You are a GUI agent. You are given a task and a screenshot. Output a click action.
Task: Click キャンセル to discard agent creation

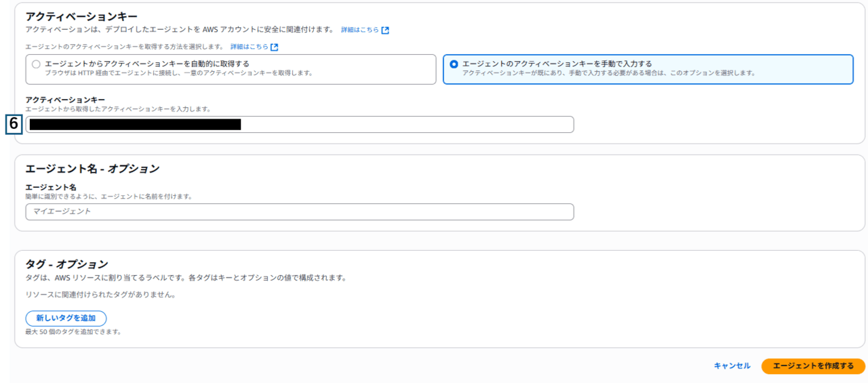point(732,366)
